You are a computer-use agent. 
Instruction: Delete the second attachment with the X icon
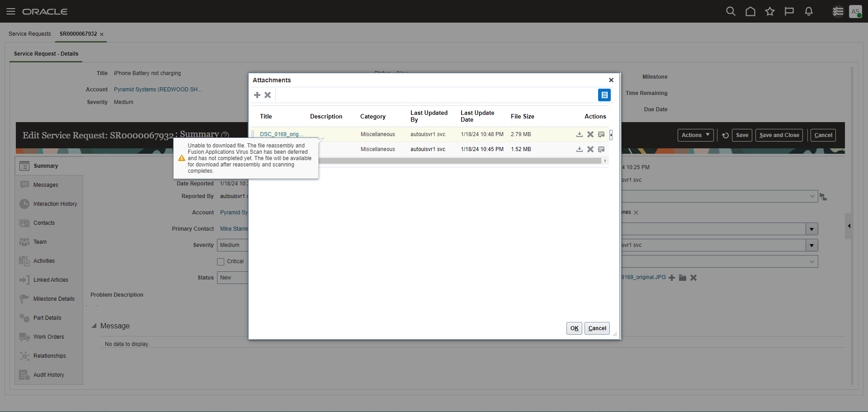[x=590, y=149]
